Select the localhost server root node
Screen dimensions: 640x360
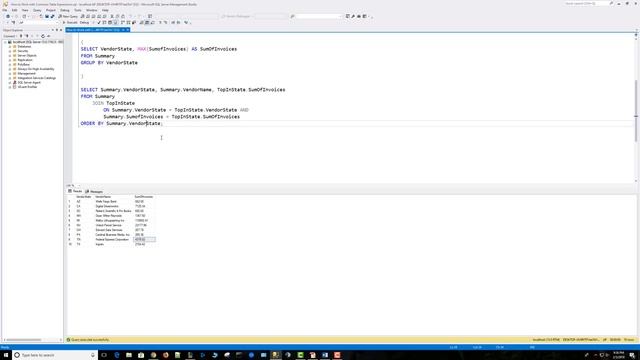coord(38,42)
